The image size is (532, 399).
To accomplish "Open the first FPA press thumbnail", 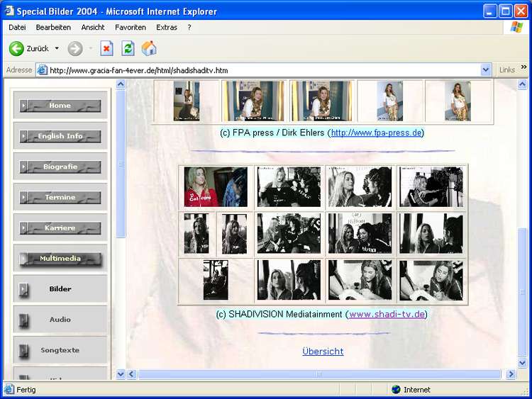I will pos(187,101).
